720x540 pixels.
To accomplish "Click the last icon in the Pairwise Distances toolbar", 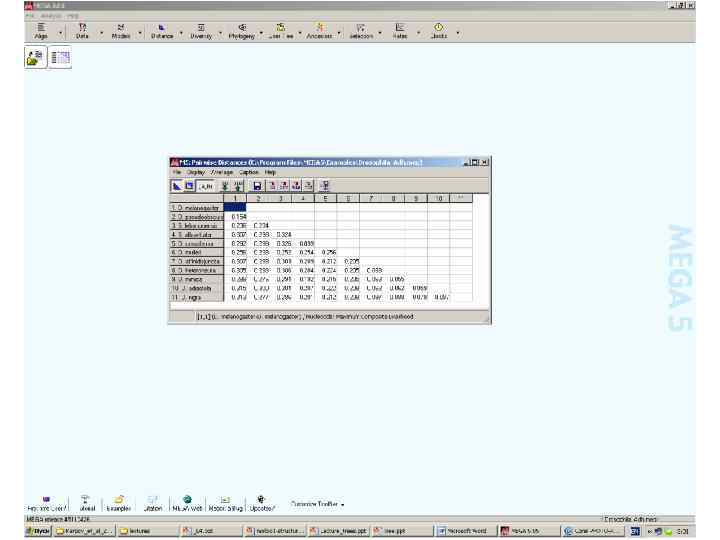I will click(325, 186).
